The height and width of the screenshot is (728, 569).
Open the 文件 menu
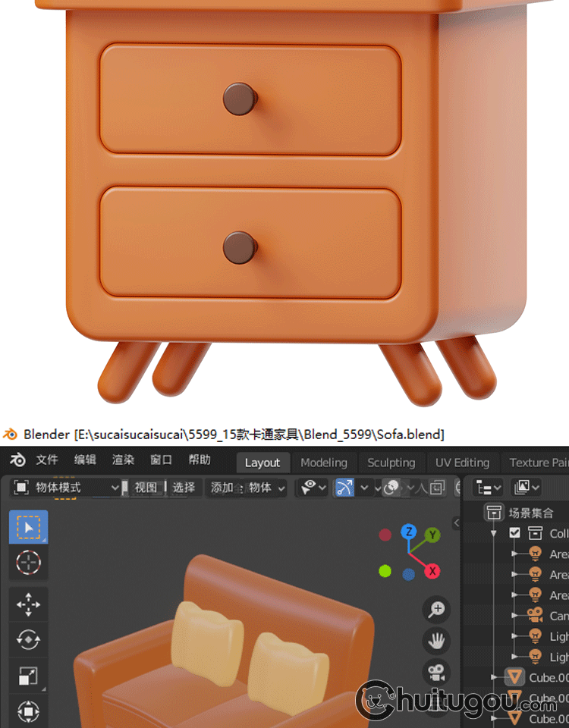click(47, 460)
